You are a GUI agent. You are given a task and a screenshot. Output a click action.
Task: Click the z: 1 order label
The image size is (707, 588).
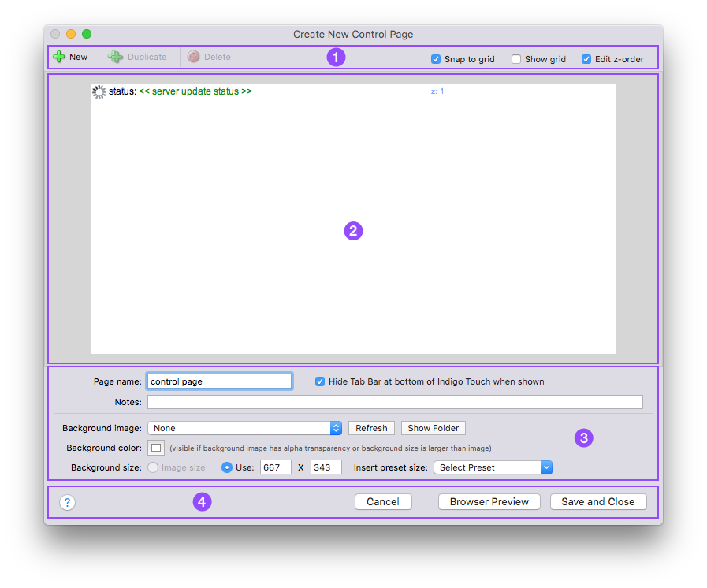coord(437,91)
